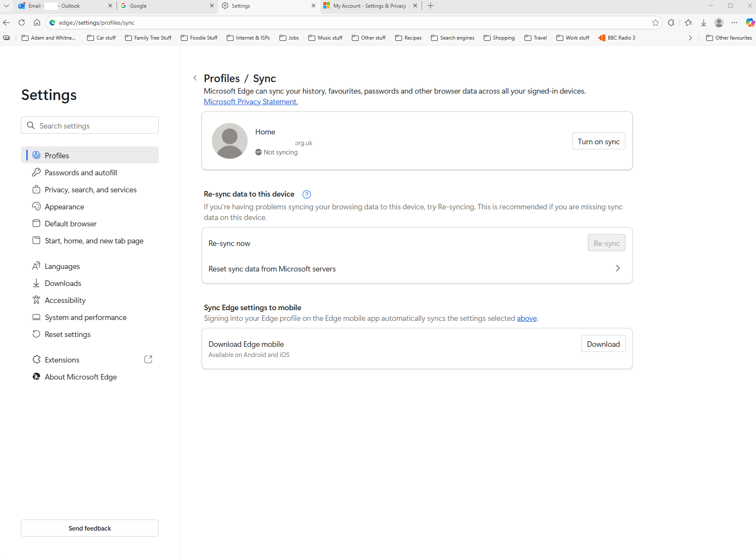Image resolution: width=756 pixels, height=557 pixels.
Task: Open BBC Radio 3 favourite
Action: click(617, 38)
